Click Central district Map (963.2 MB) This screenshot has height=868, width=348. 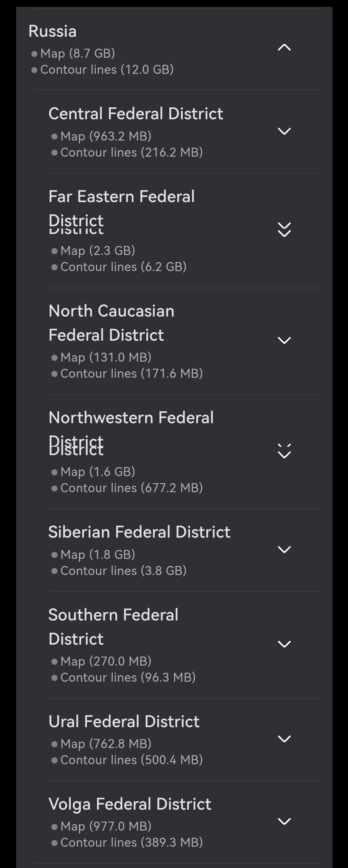[x=106, y=136]
